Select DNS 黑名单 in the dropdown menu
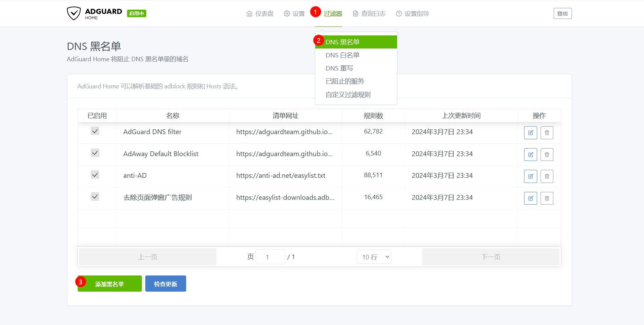The width and height of the screenshot is (644, 325). (x=356, y=42)
